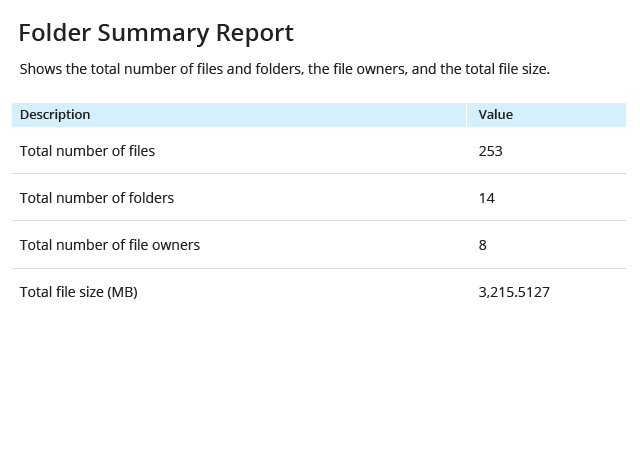Click the folders value 14
This screenshot has width=640, height=450.
(487, 198)
